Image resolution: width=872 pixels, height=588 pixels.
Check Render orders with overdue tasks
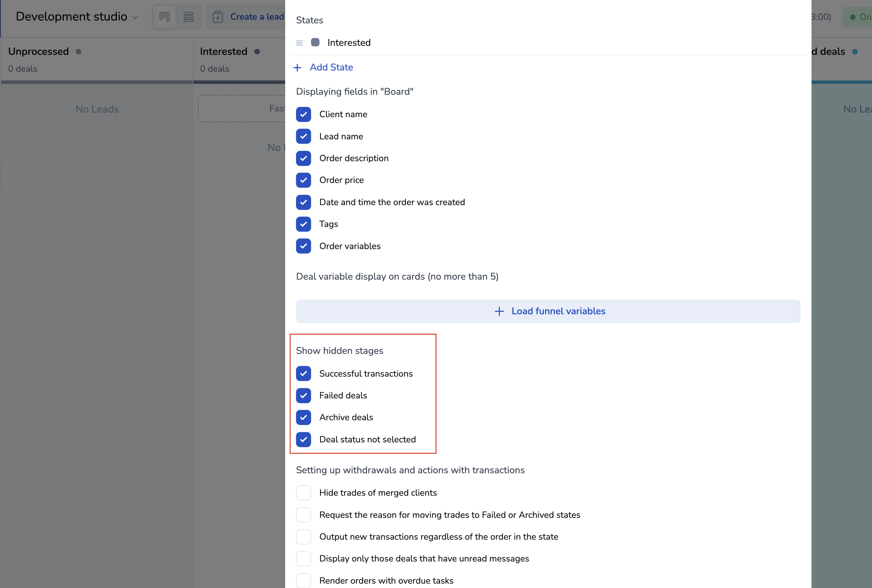303,580
